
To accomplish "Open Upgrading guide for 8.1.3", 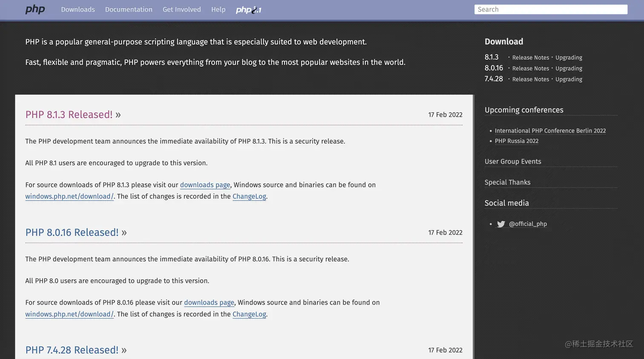I will coord(569,57).
